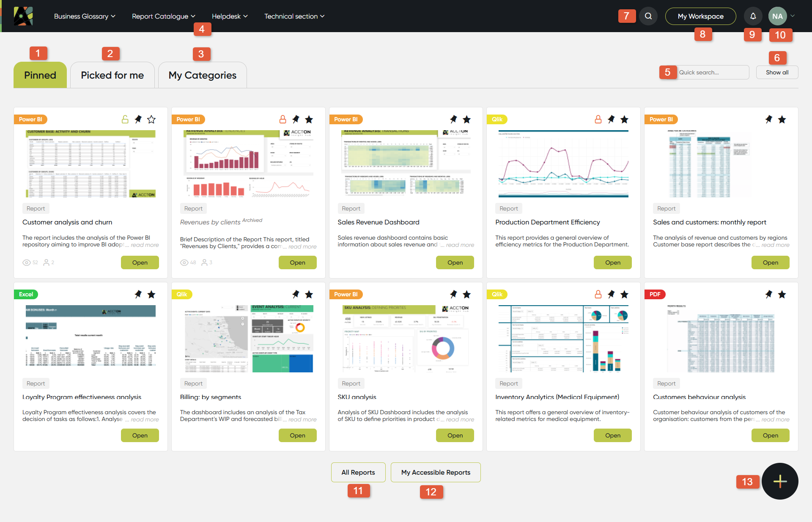Click the round plus floating button
812x522 pixels.
[x=779, y=481]
